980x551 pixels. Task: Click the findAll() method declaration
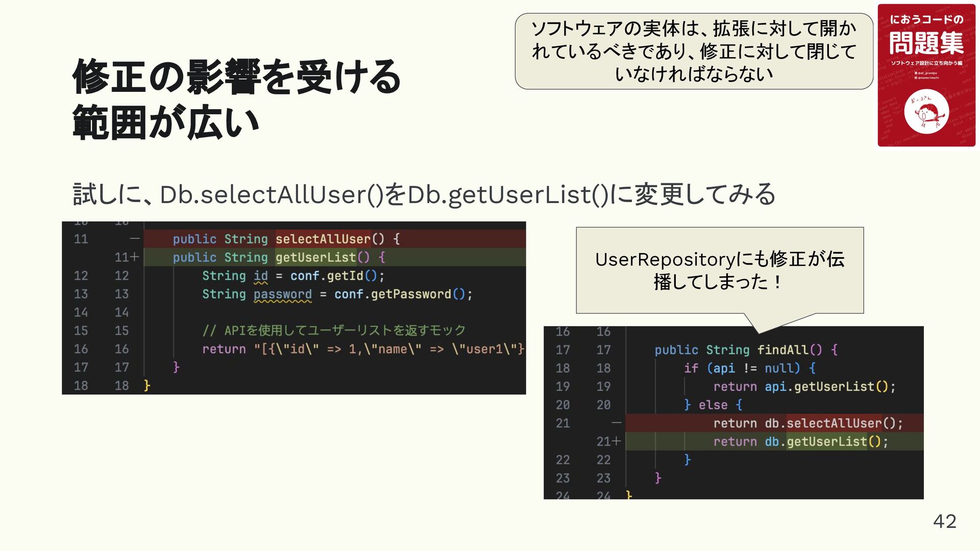(x=746, y=349)
